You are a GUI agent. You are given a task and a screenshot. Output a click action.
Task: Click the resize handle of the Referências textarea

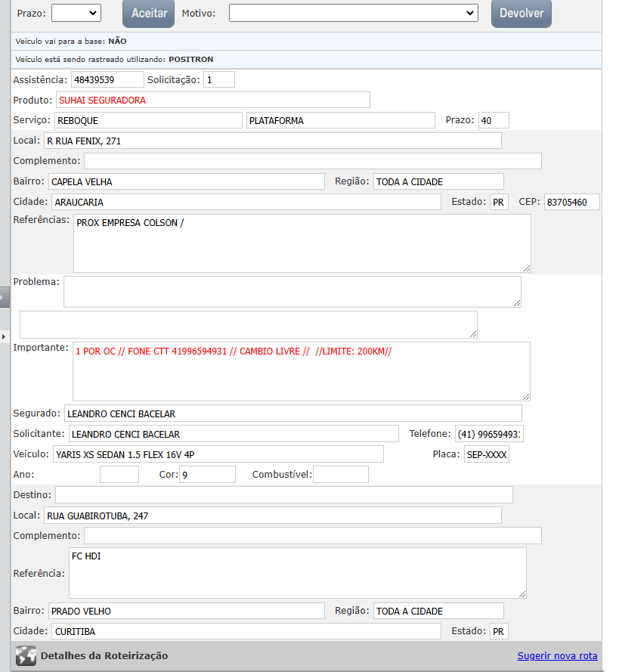526,268
